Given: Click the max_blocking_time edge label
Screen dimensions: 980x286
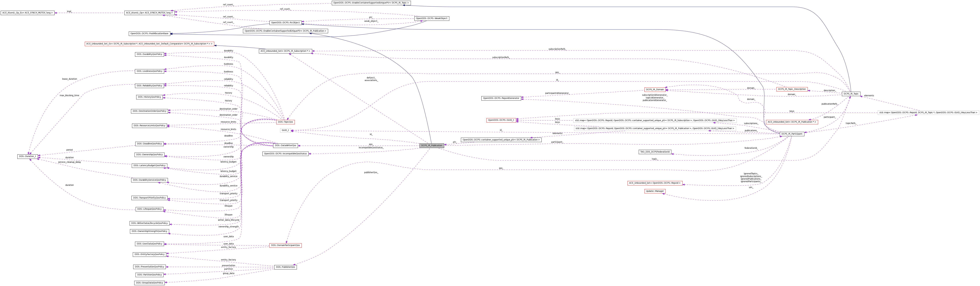Looking at the screenshot, I should tap(70, 96).
